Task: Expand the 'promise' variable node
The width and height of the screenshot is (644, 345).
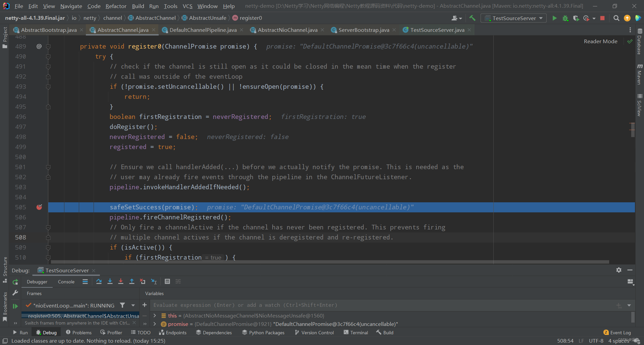Action: click(155, 324)
